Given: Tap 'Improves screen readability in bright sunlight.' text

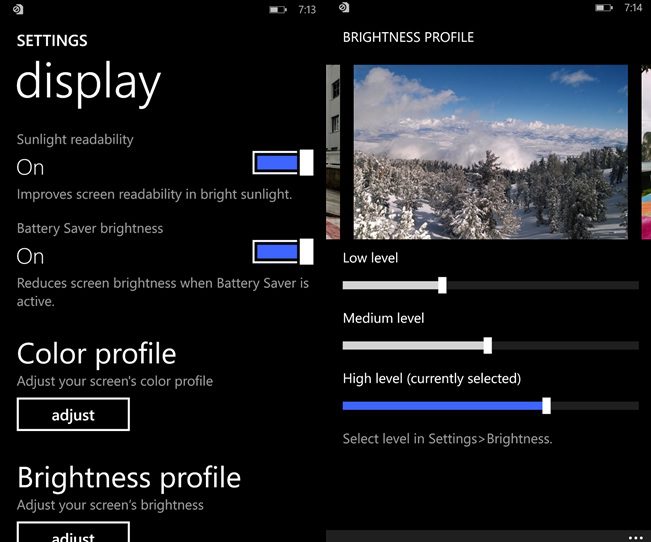Looking at the screenshot, I should click(154, 194).
